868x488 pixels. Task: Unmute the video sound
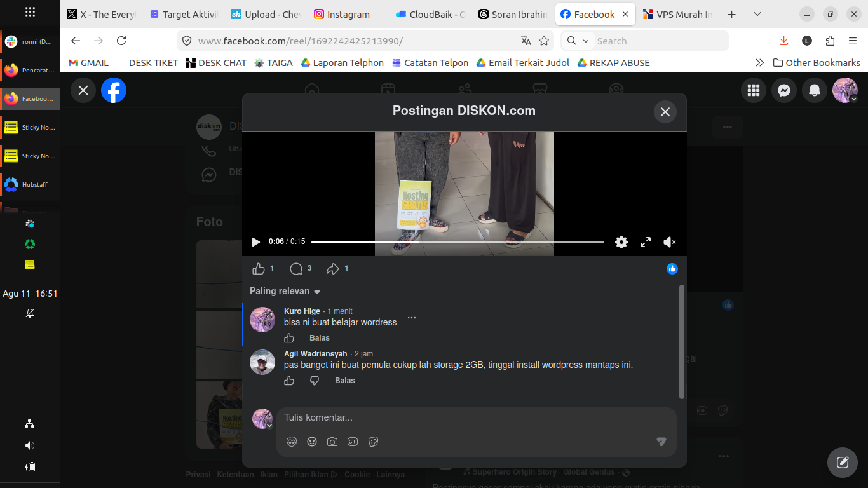point(670,242)
